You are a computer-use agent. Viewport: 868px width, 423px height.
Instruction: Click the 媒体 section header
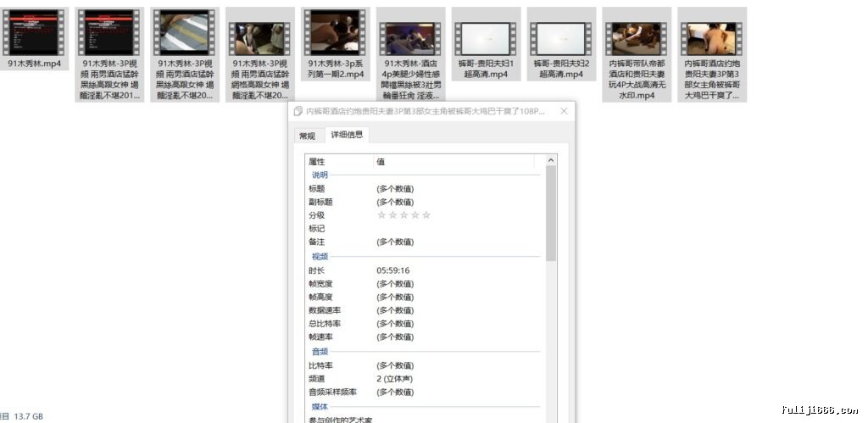pos(320,407)
